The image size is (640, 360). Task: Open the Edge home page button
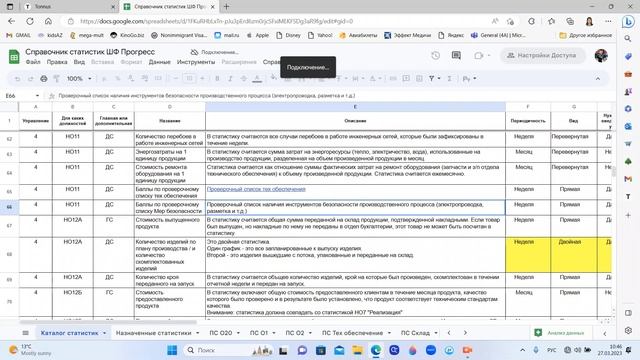tap(48, 21)
